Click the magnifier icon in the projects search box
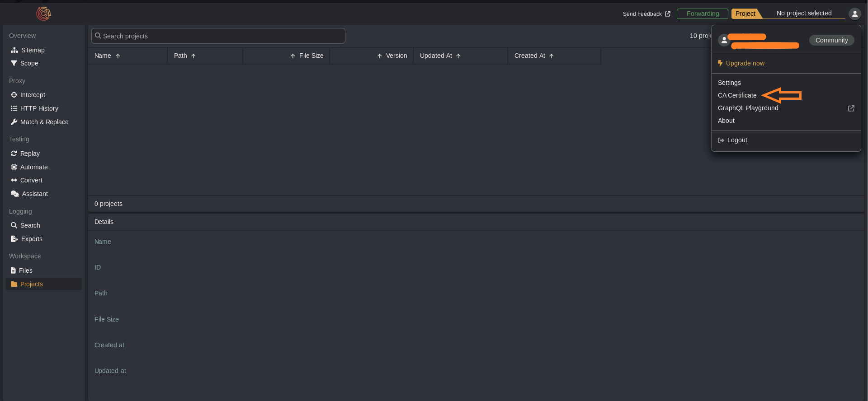868x401 pixels. tap(98, 36)
